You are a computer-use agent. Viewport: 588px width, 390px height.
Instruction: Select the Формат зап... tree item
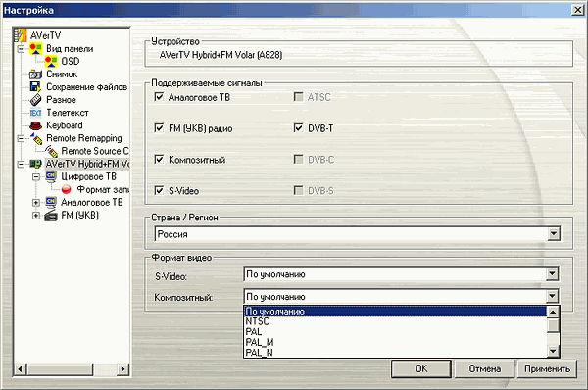[102, 189]
